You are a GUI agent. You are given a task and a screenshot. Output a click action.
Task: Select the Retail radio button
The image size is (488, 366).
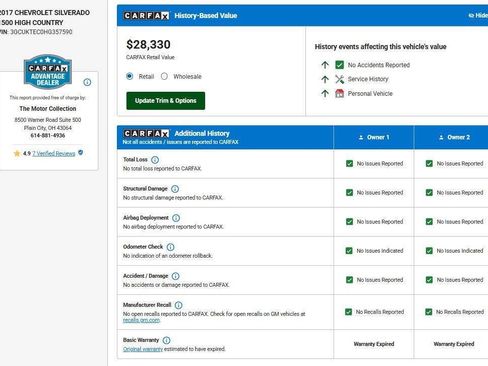[130, 76]
